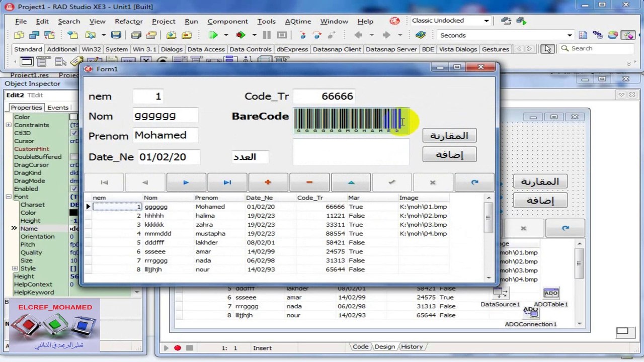Click the 'mustapha' cell in grid
The width and height of the screenshot is (644, 362).
(x=219, y=234)
